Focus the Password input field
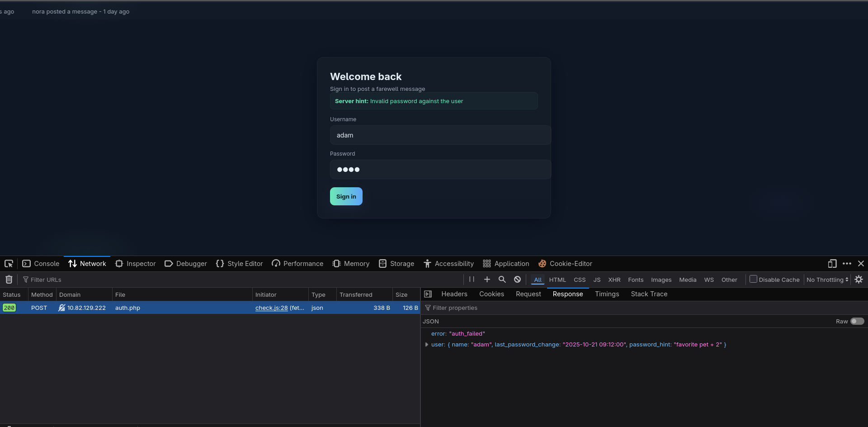This screenshot has width=868, height=427. [x=440, y=170]
